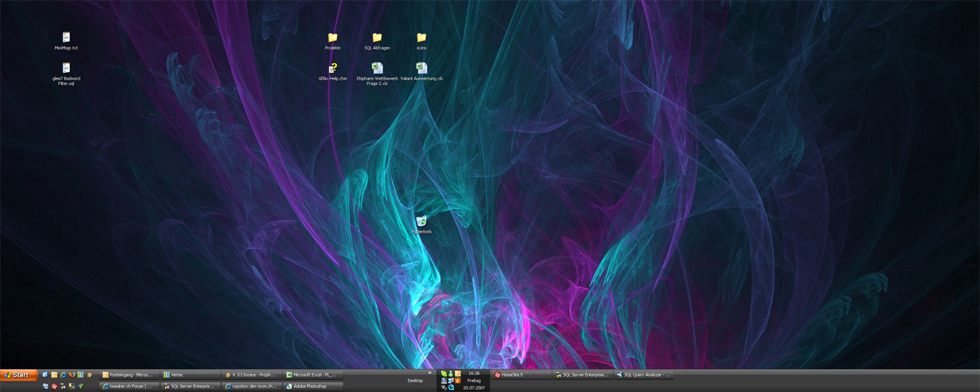980x392 pixels.
Task: Open the SQL Abfragen folder
Action: pyautogui.click(x=377, y=38)
